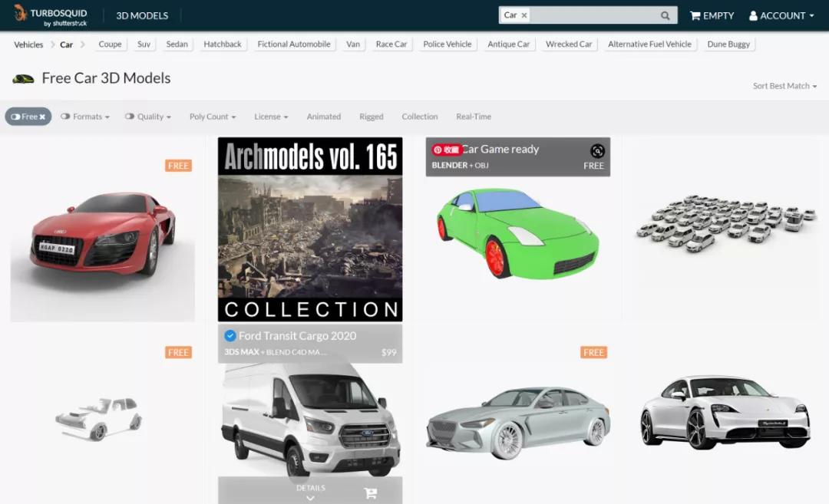Turn off the Free filter toggle
Viewport: 829px width, 504px height.
[x=28, y=117]
